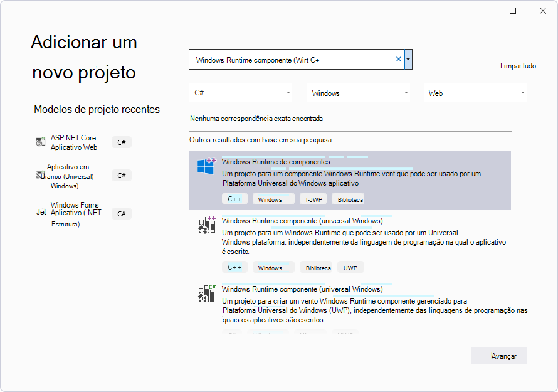Viewport: 558px width, 392px height.
Task: Click C# tag next to ASP.NET Core
Action: tap(122, 142)
